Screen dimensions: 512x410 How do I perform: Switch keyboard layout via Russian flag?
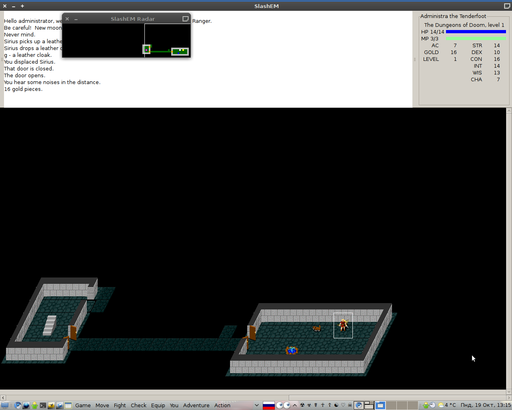click(x=269, y=405)
